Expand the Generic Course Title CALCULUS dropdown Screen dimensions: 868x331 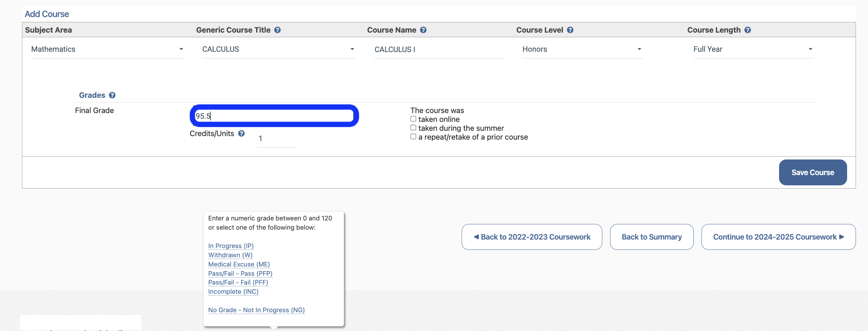278,49
